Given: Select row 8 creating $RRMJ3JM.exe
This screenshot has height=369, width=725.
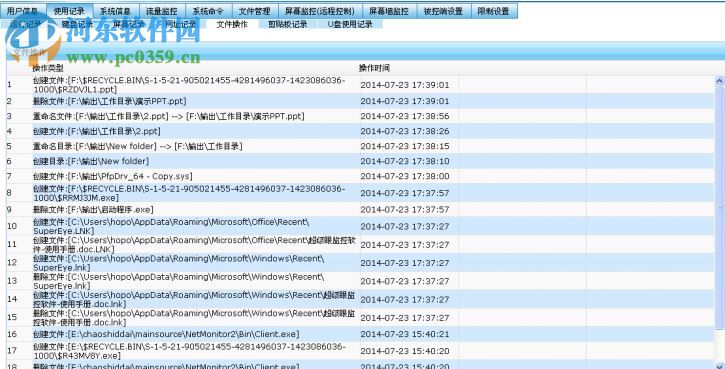Looking at the screenshot, I should pyautogui.click(x=360, y=193).
